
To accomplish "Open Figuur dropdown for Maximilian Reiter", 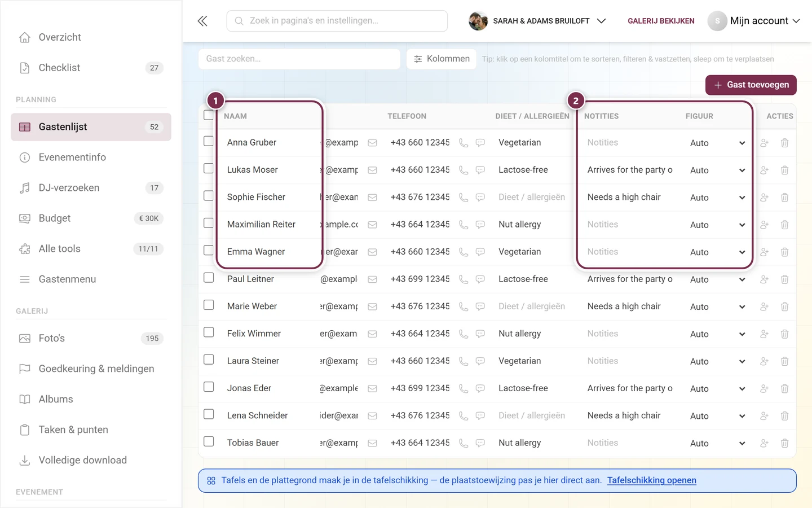I will pos(717,225).
